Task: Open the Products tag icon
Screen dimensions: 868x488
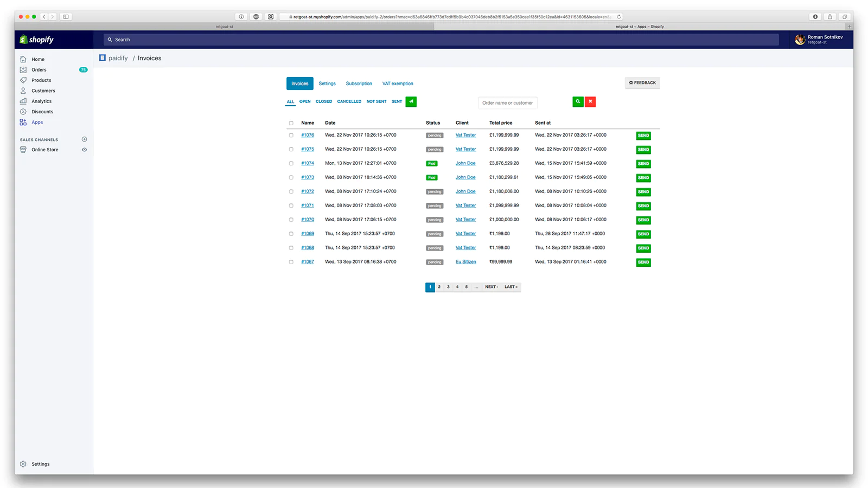Action: (x=23, y=80)
